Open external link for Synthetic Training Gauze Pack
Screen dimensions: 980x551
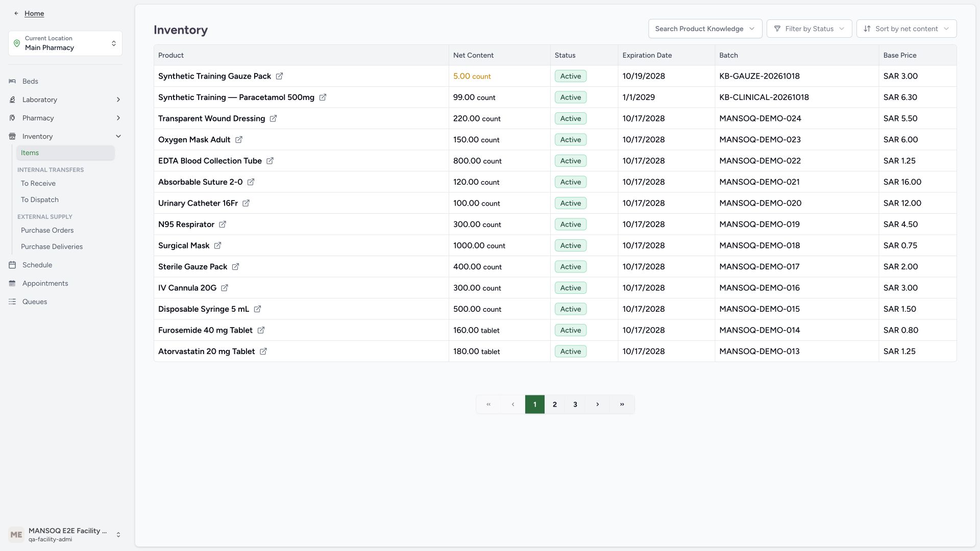coord(279,76)
